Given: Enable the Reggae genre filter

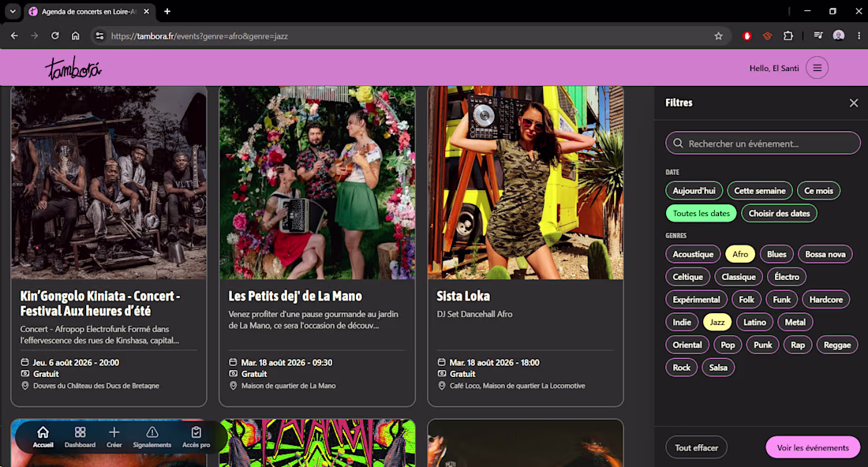Looking at the screenshot, I should coord(837,346).
